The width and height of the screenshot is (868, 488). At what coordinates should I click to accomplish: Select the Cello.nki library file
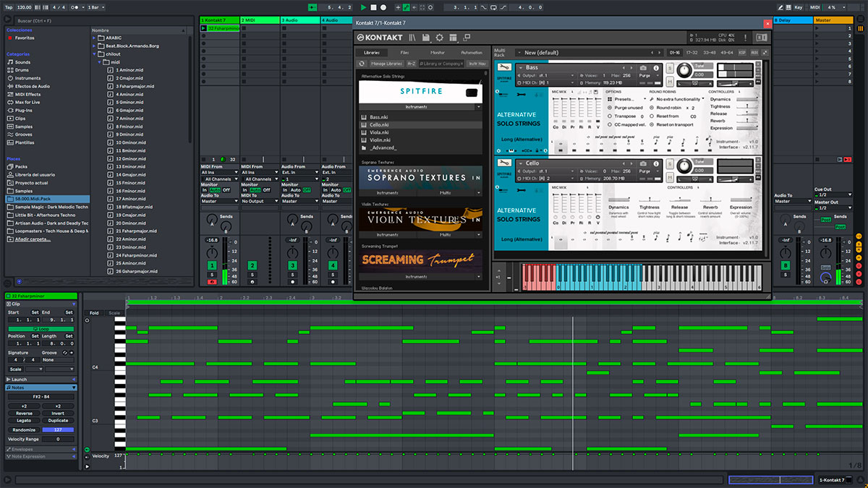pyautogui.click(x=420, y=124)
